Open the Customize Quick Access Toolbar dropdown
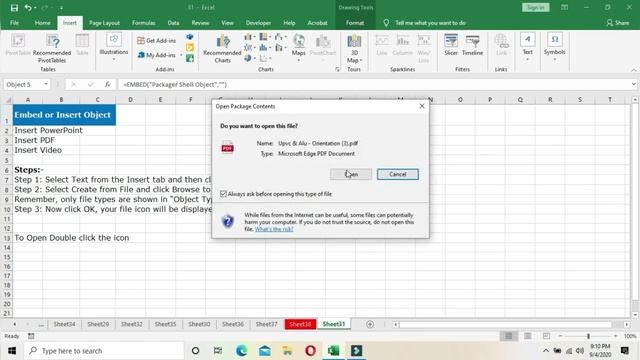Viewport: 640px width, 360px height. [x=61, y=8]
